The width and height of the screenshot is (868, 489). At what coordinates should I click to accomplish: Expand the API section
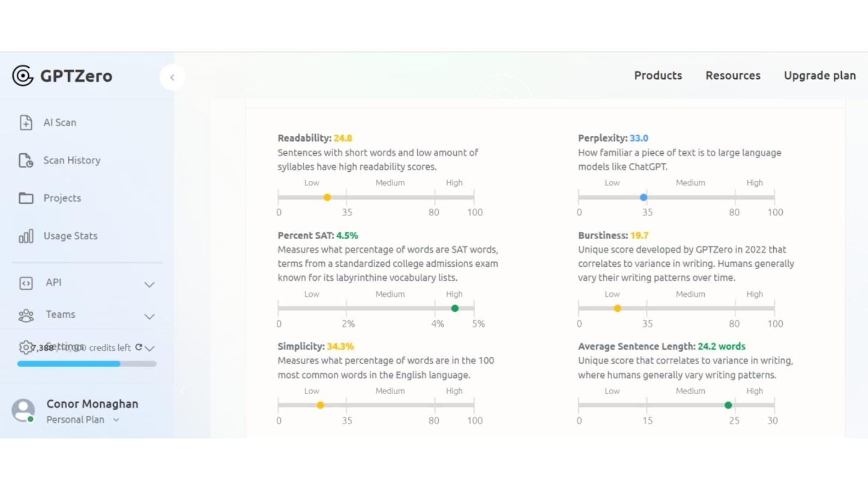pyautogui.click(x=149, y=284)
